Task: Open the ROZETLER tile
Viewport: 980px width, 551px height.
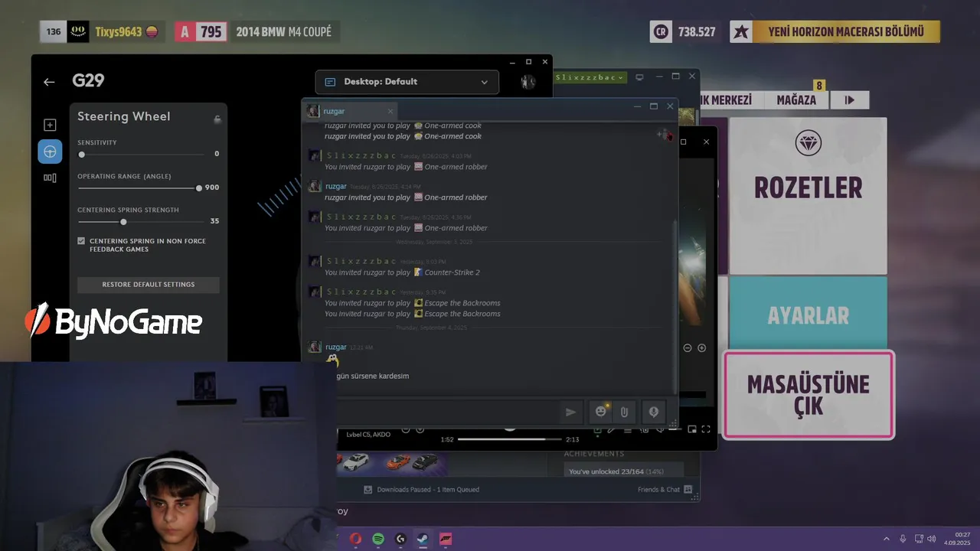Action: coord(808,196)
